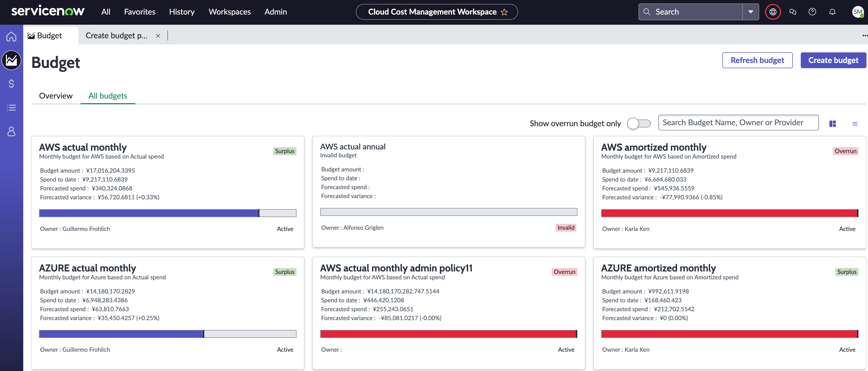
Task: Open the AWS actual monthly admin policy11 card title
Action: point(396,268)
